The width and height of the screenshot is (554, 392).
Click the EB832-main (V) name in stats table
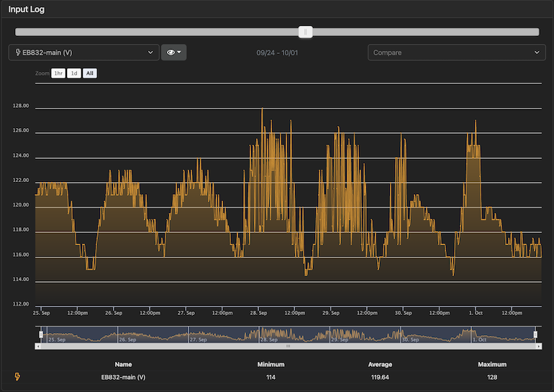coord(123,377)
